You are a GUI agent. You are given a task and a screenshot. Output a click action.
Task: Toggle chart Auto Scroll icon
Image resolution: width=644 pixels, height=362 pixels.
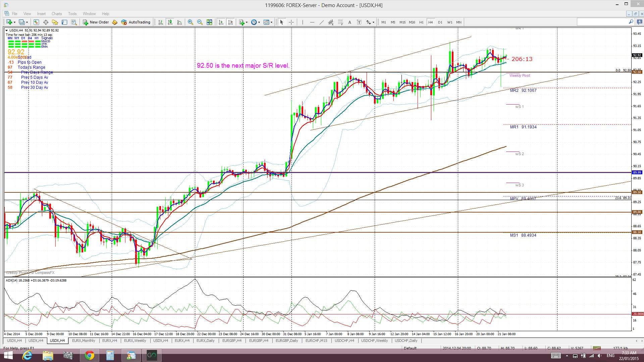(x=221, y=22)
